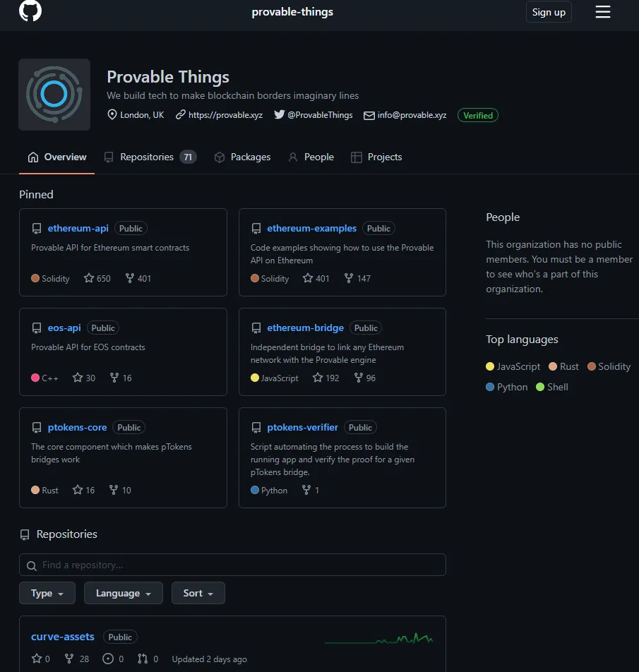Click the repo icon beside ptokens-verifier
Screen dimensions: 639x672
[x=256, y=428]
